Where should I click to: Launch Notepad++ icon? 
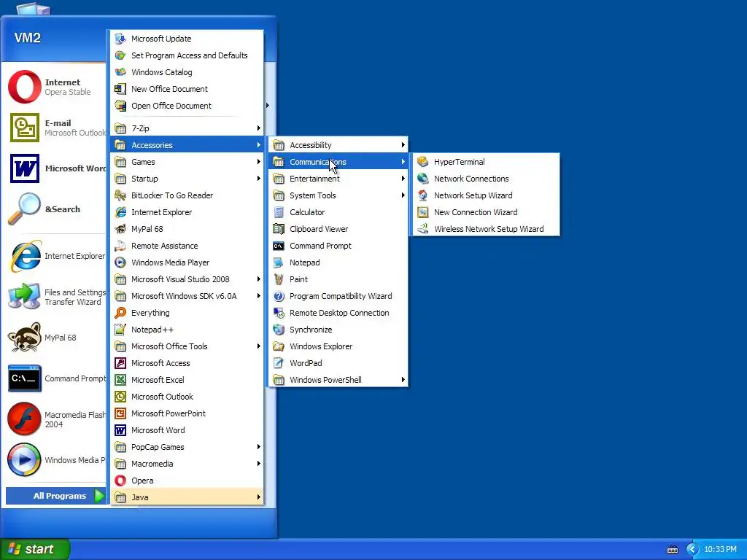pos(120,330)
